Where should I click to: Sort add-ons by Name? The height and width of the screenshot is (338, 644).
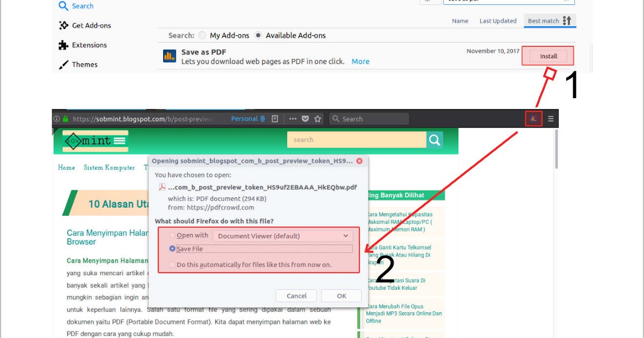coord(460,21)
